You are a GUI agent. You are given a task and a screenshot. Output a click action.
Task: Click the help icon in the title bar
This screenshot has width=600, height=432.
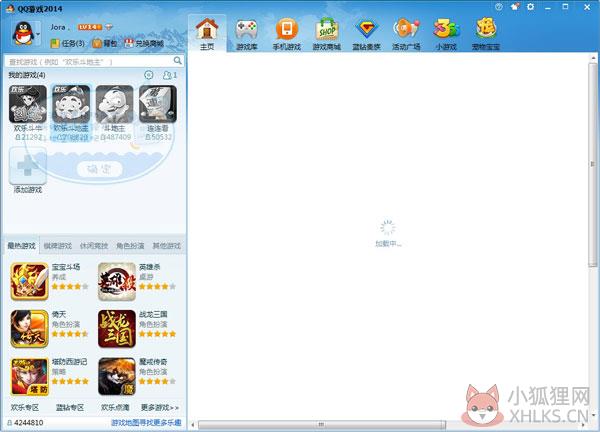coord(499,7)
